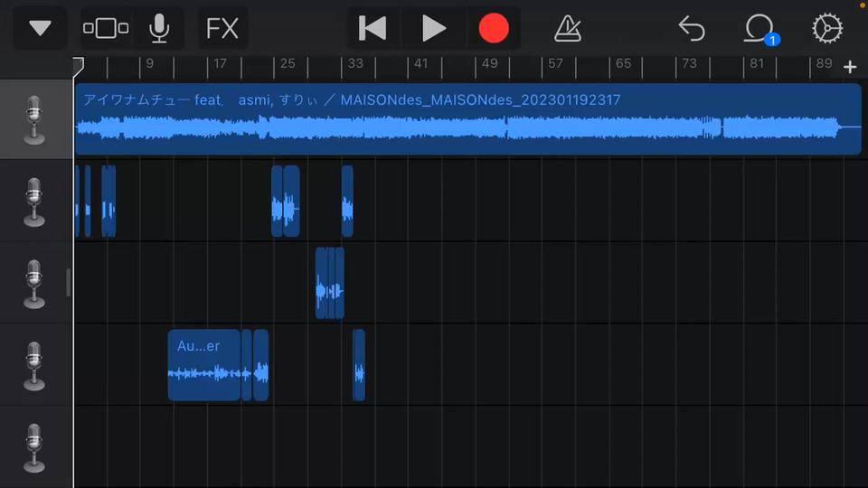Click the playhead marker at the ruler start

(78, 66)
